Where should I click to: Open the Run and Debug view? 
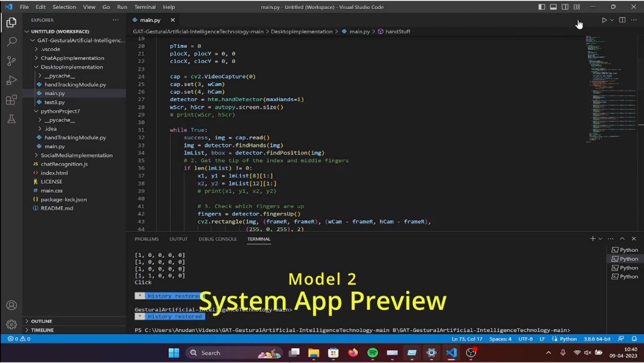pos(11,80)
